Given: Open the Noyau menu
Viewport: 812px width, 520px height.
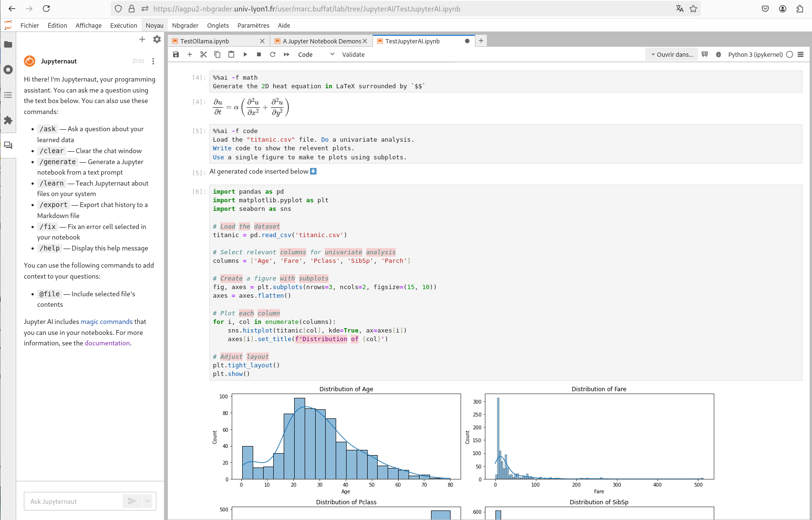Looking at the screenshot, I should tap(154, 25).
